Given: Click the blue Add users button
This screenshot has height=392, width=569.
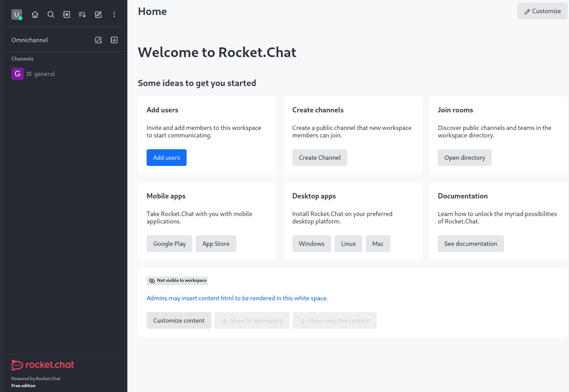Looking at the screenshot, I should point(166,158).
